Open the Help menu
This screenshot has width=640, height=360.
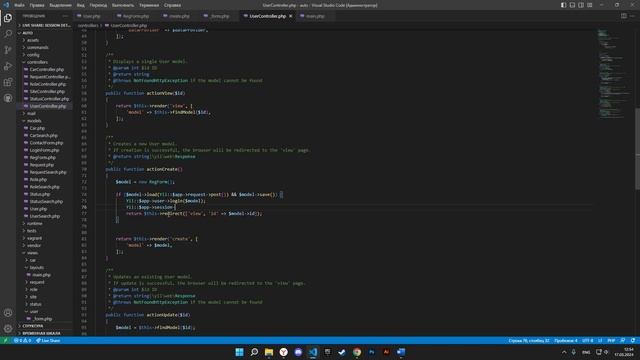(x=173, y=5)
